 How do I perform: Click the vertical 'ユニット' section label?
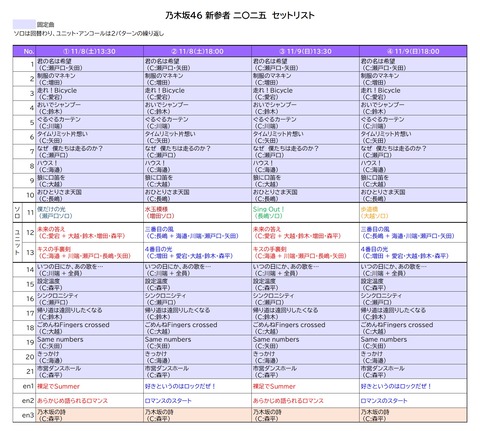point(17,242)
